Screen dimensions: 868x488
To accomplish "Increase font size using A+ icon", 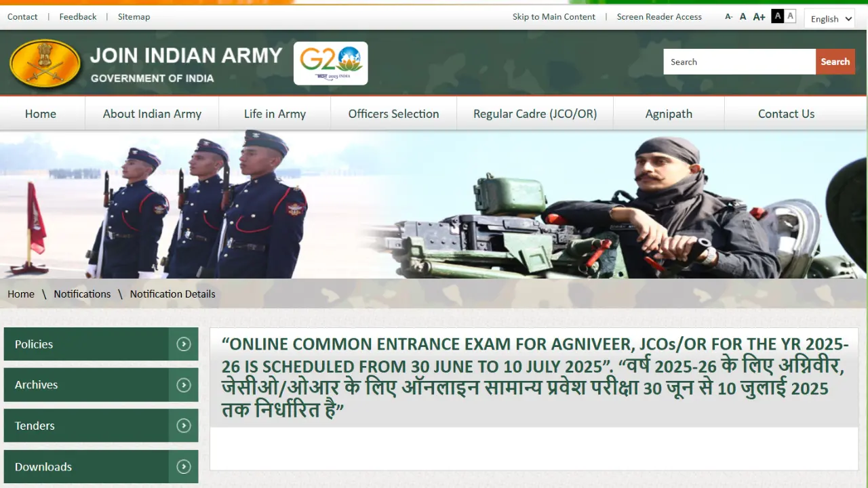I will point(759,16).
